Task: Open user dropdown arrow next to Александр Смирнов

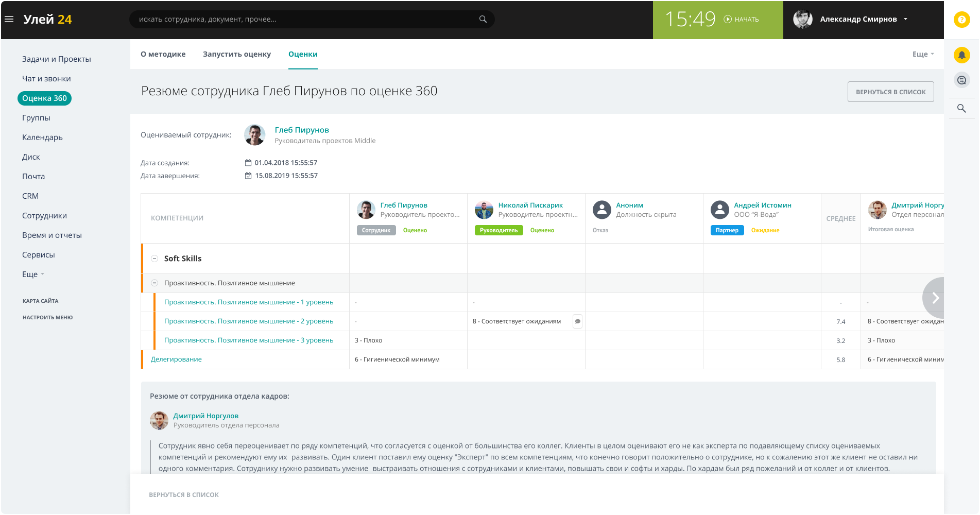Action: (x=906, y=19)
